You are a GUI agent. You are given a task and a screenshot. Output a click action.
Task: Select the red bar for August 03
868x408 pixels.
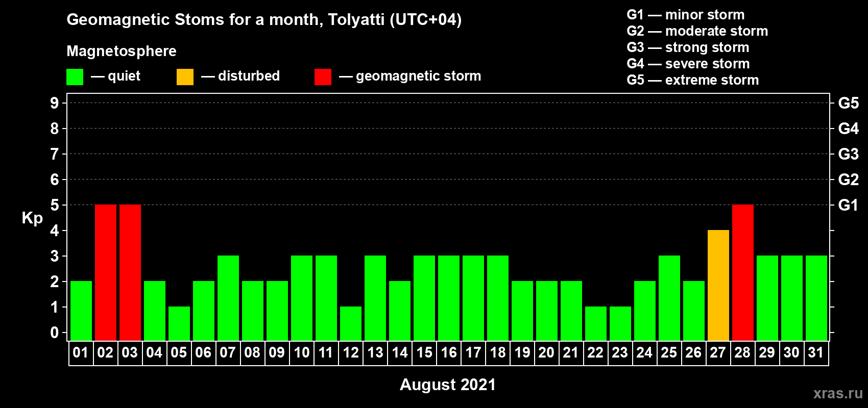(x=130, y=272)
